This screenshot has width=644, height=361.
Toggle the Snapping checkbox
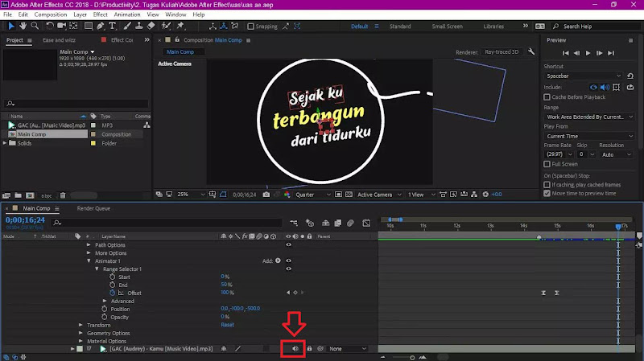click(x=250, y=27)
